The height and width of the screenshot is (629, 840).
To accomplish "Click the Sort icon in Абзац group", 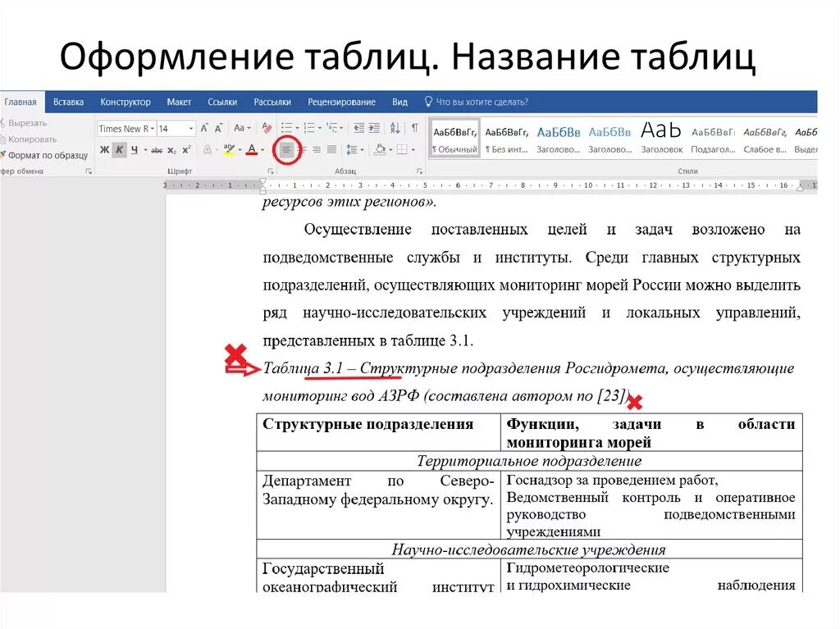I will (395, 128).
